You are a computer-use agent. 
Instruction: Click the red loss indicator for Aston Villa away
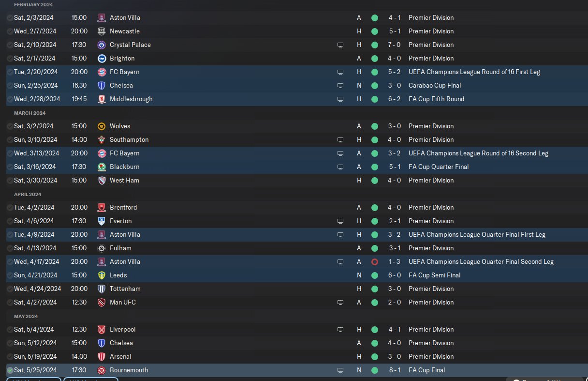coord(374,261)
